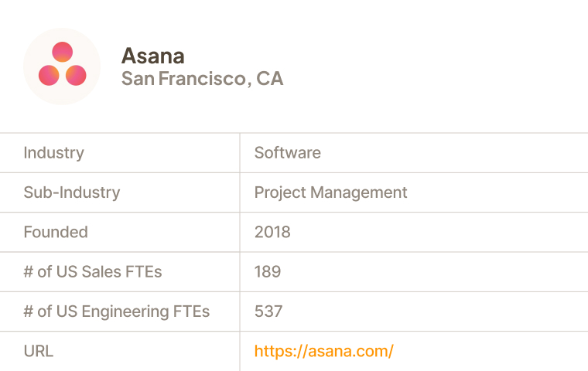
Task: Select the # of US Engineering FTEs label
Action: [116, 311]
